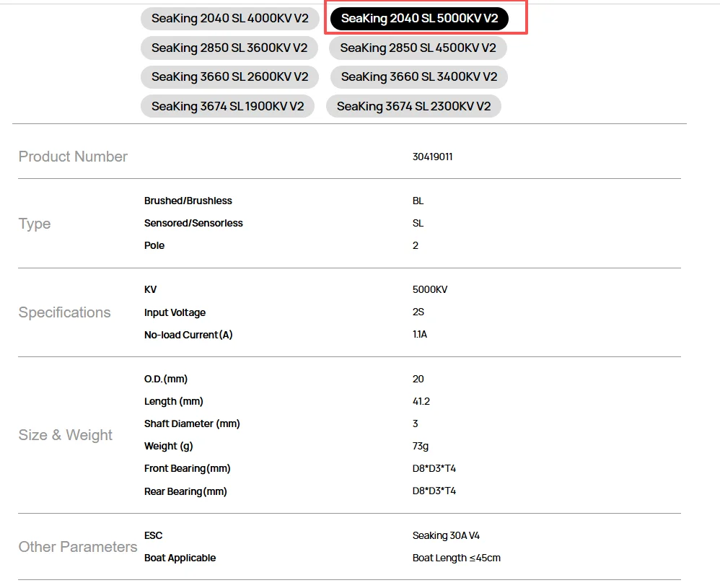720x588 pixels.
Task: Click the Weight (g) label
Action: tap(169, 446)
